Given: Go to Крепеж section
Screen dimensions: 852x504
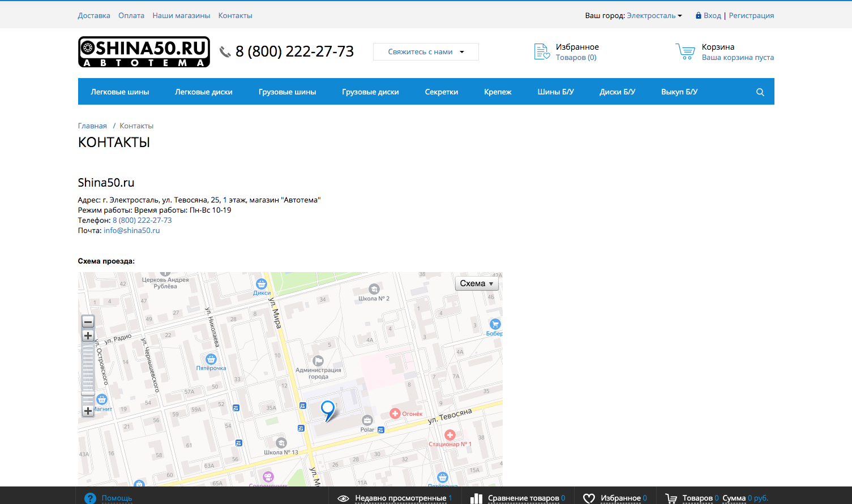Looking at the screenshot, I should 498,92.
